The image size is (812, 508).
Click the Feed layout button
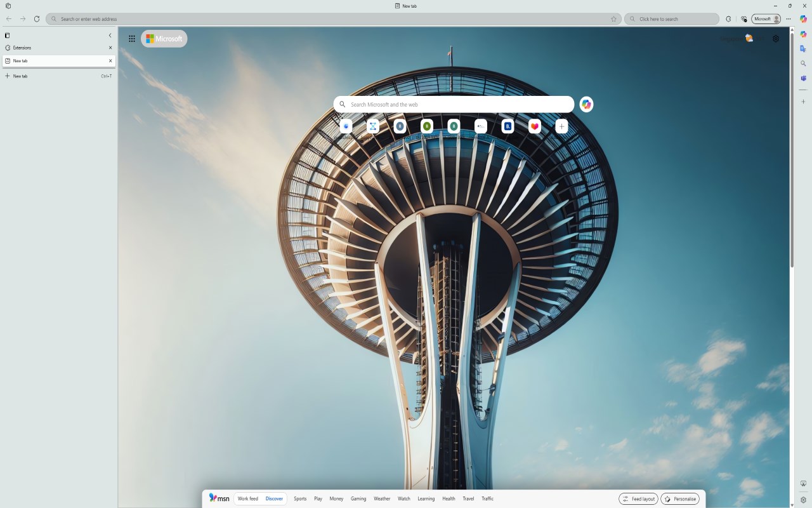pyautogui.click(x=638, y=498)
